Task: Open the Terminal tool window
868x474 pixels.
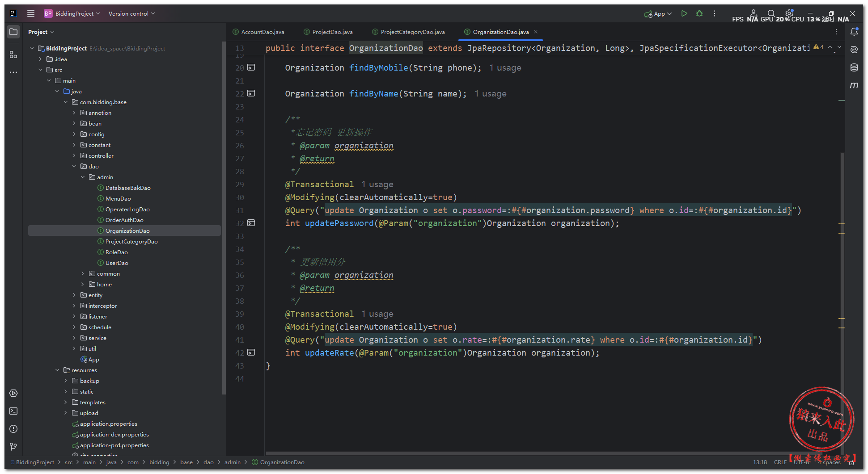Action: [x=13, y=411]
